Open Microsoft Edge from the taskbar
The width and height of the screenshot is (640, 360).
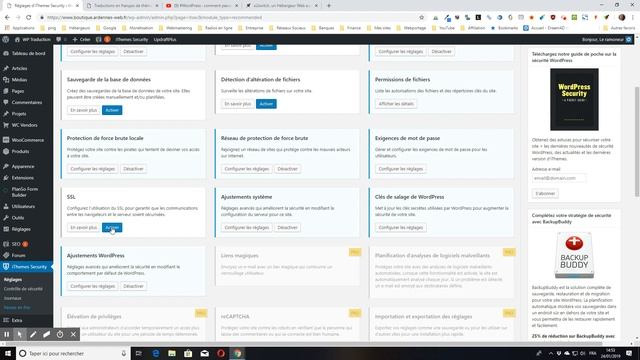point(156,353)
